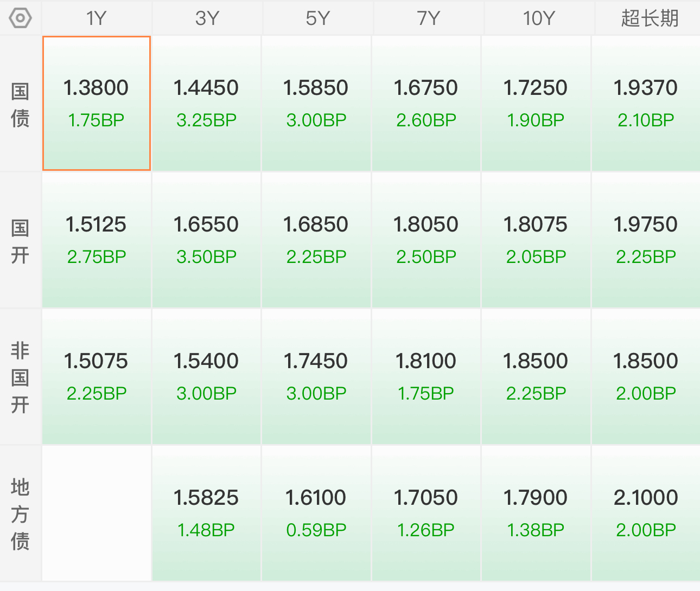Open the 国债 10Y cell showing 1.7250
The height and width of the screenshot is (591, 700).
pos(536,104)
